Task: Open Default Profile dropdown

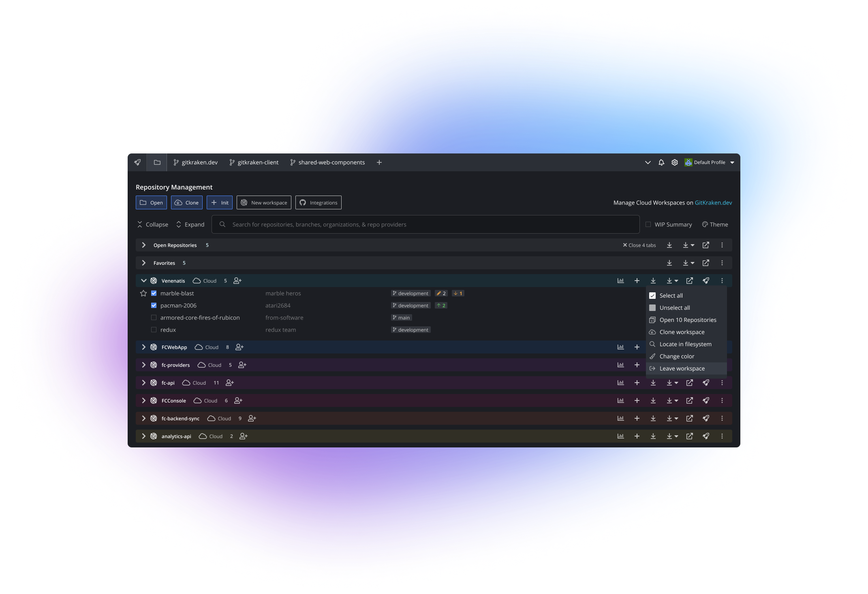Action: [710, 162]
